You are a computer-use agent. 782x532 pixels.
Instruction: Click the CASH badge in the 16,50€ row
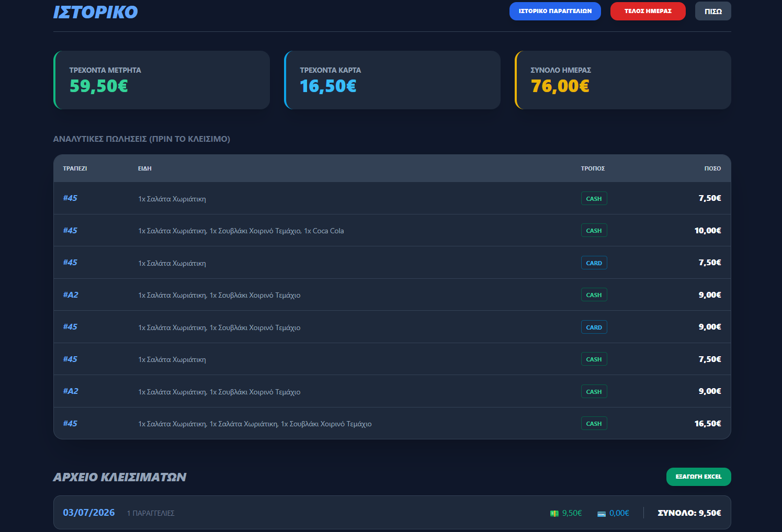(594, 424)
